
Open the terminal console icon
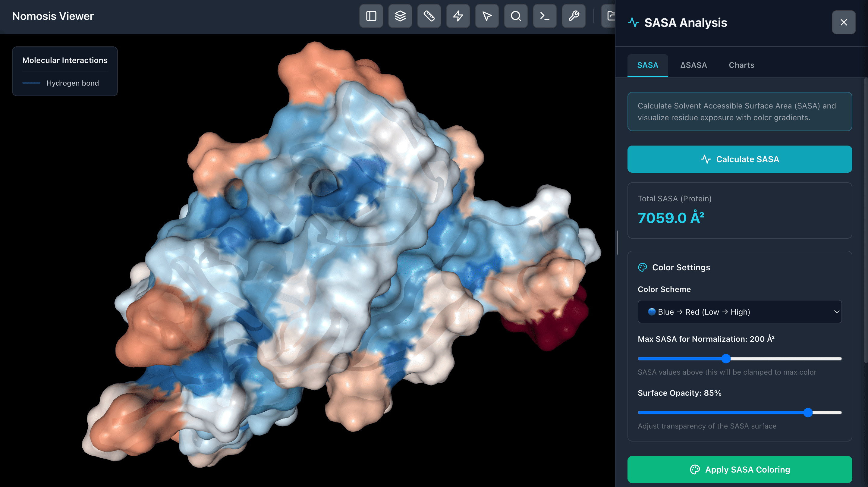[x=545, y=16]
